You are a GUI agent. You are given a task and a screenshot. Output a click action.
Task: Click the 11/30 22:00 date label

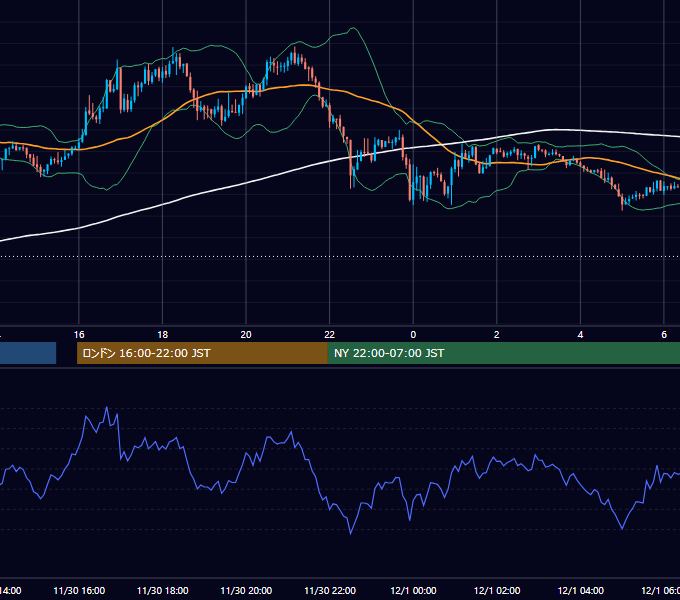tap(330, 590)
